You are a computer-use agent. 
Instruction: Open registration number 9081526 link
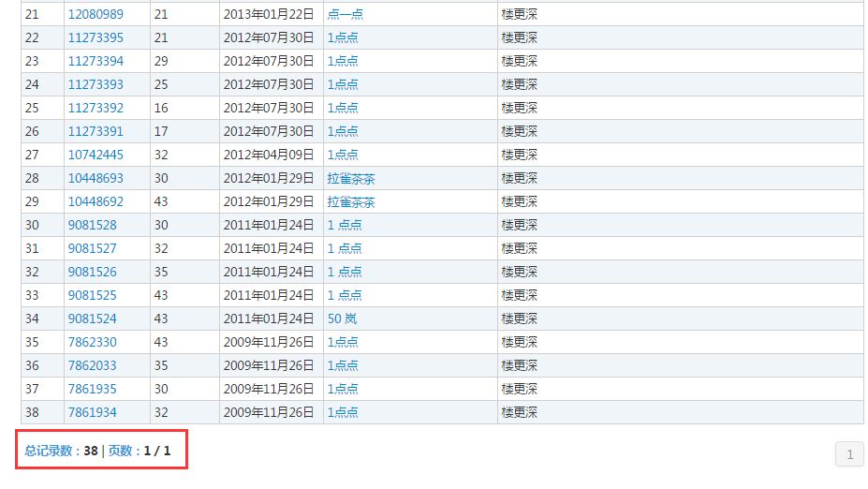(93, 272)
